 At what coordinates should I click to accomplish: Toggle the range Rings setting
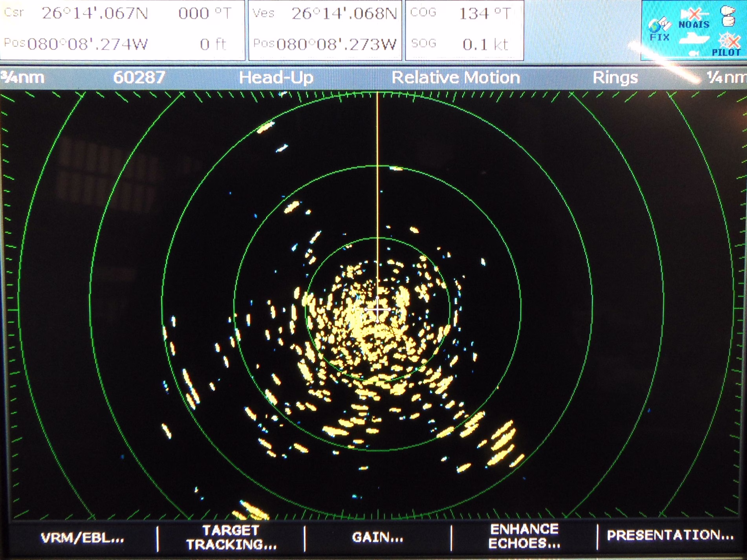[x=615, y=78]
